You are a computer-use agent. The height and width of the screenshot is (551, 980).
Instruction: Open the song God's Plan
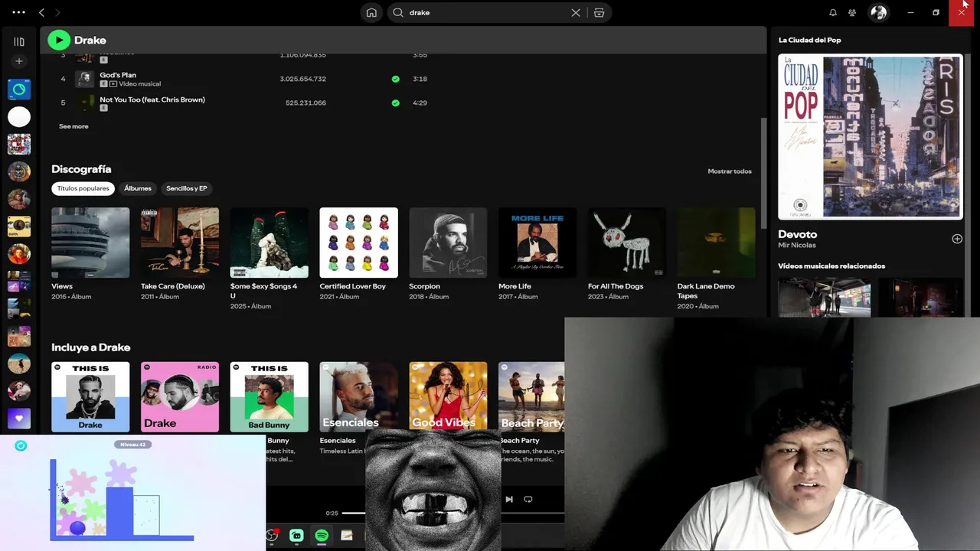[x=118, y=75]
